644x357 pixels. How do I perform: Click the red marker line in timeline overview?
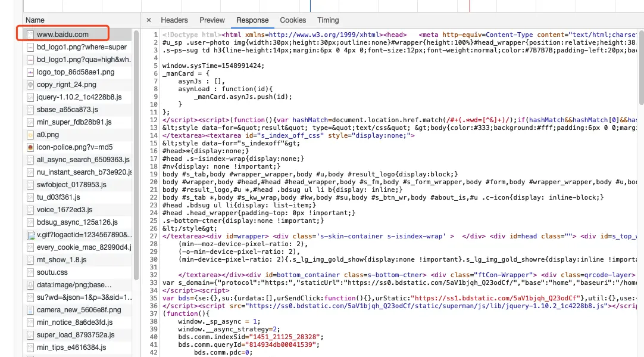(x=470, y=6)
